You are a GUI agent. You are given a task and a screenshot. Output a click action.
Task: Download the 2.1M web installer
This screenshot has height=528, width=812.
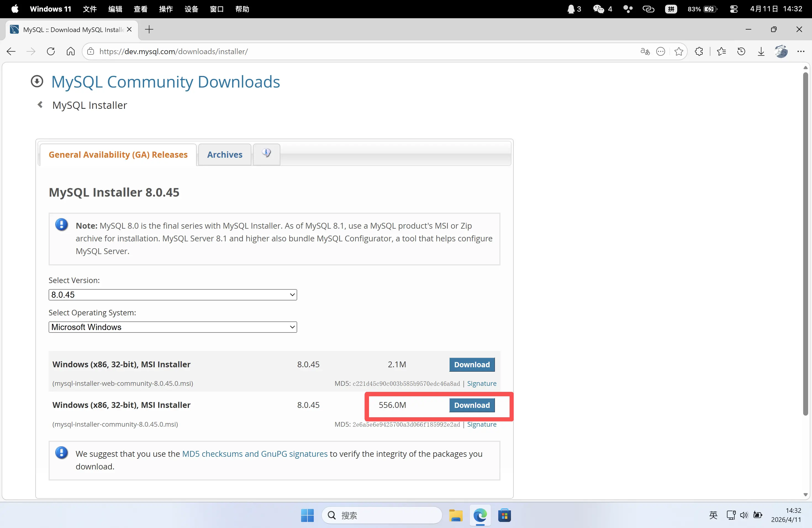[x=472, y=365]
